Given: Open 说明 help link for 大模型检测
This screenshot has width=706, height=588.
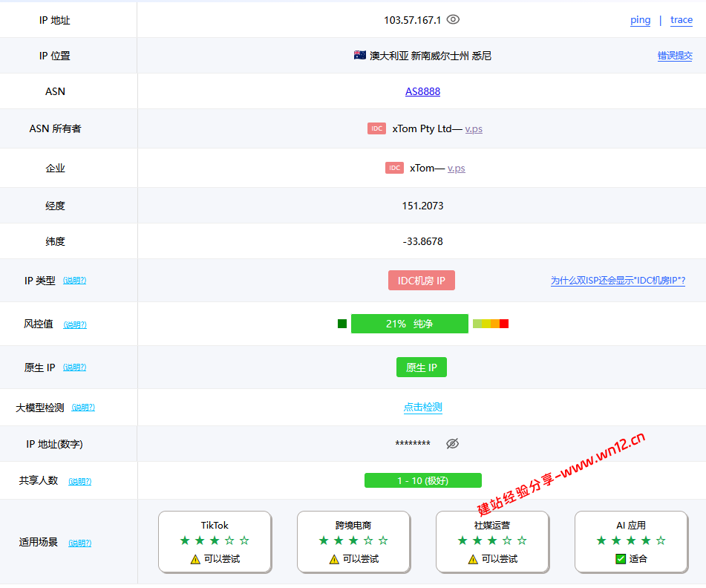Looking at the screenshot, I should point(83,408).
